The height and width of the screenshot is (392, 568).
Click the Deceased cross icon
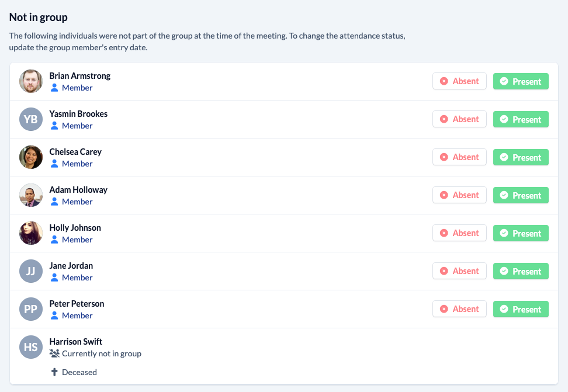point(54,372)
